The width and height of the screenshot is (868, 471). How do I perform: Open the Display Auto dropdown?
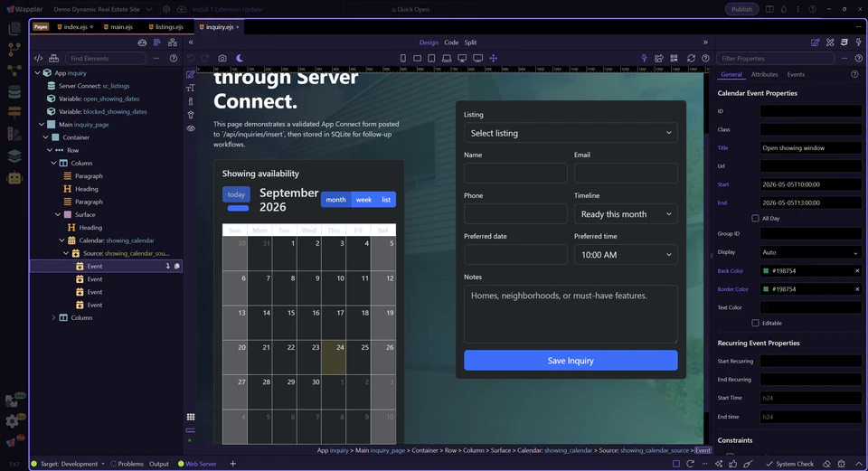[x=810, y=252]
